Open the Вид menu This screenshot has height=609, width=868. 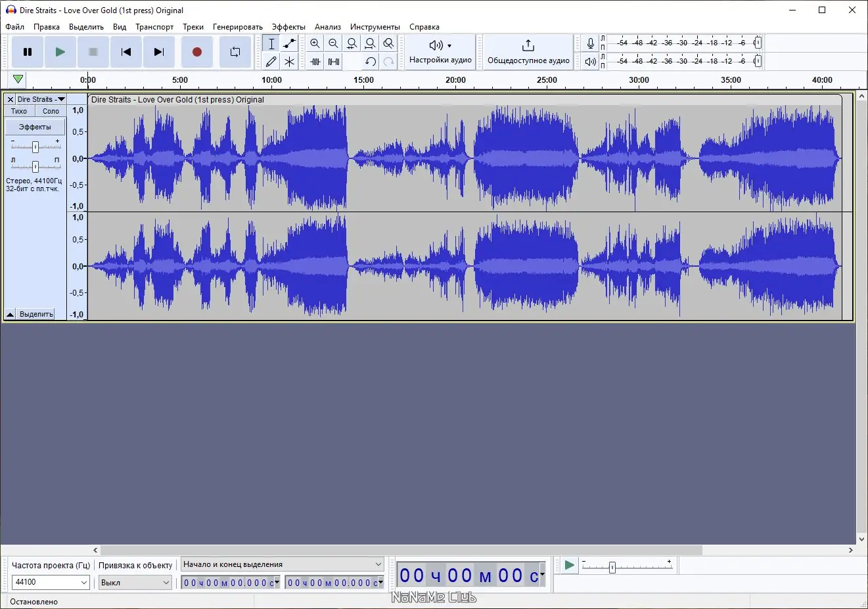click(x=120, y=27)
